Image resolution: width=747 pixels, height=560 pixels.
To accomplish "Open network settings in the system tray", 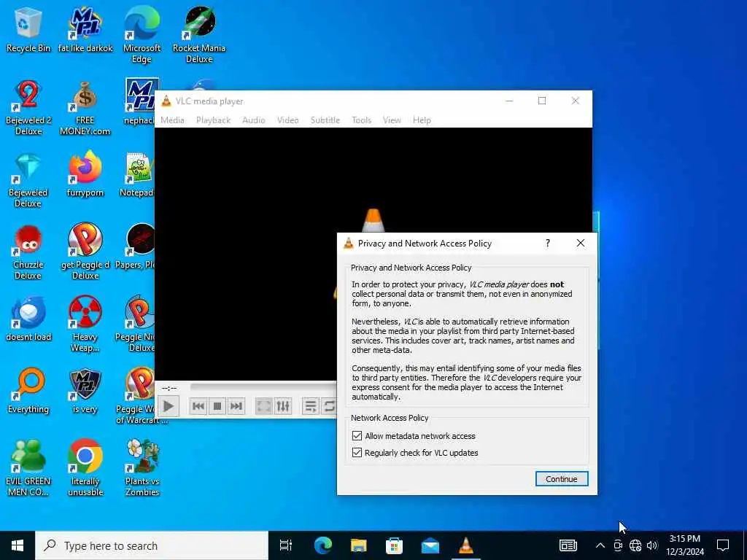I will pos(635,545).
